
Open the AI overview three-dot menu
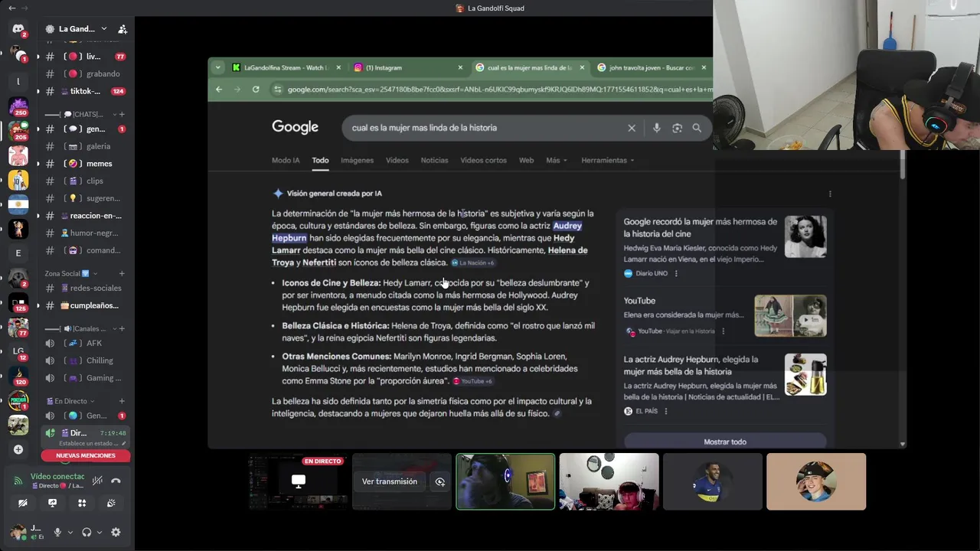(830, 194)
